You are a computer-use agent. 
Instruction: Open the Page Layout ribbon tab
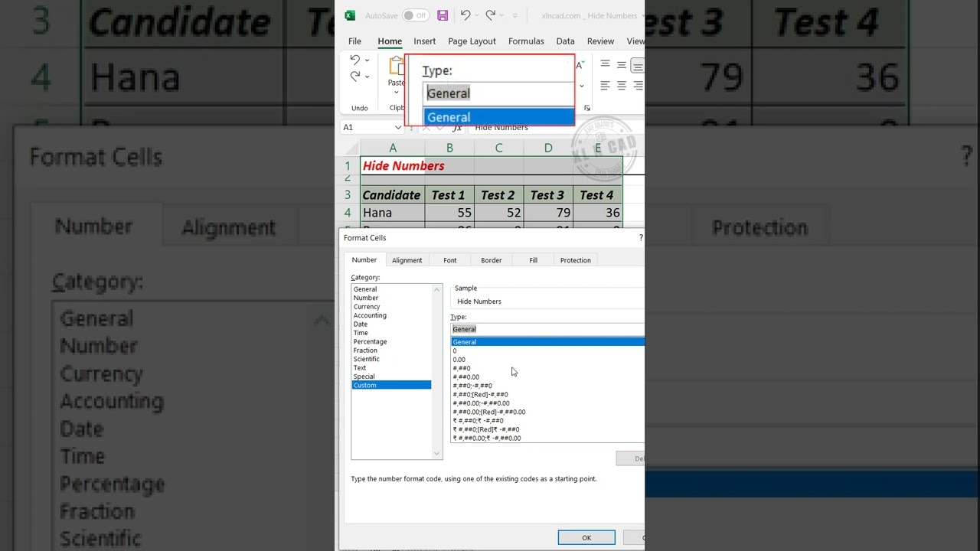472,41
